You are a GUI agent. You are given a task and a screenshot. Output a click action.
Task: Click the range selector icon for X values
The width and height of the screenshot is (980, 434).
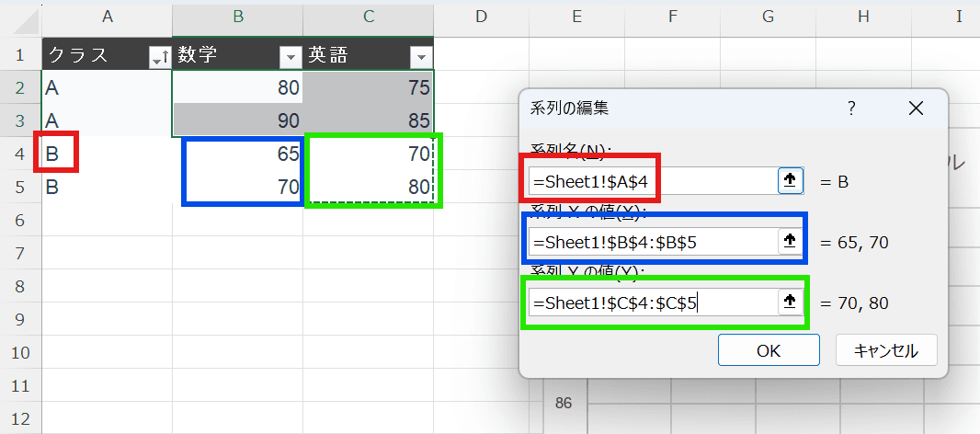coord(790,242)
